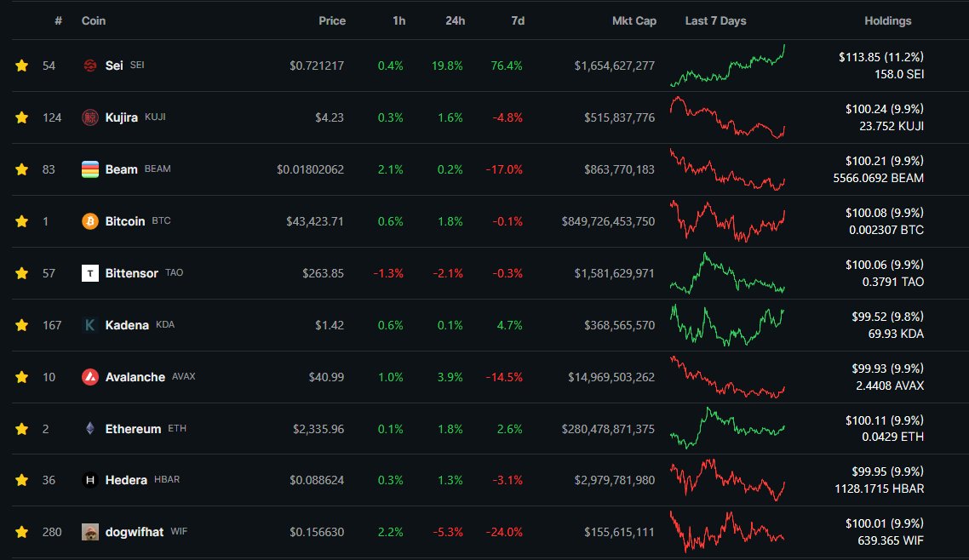The image size is (969, 560).
Task: Open the Kujira coin page
Action: [121, 117]
